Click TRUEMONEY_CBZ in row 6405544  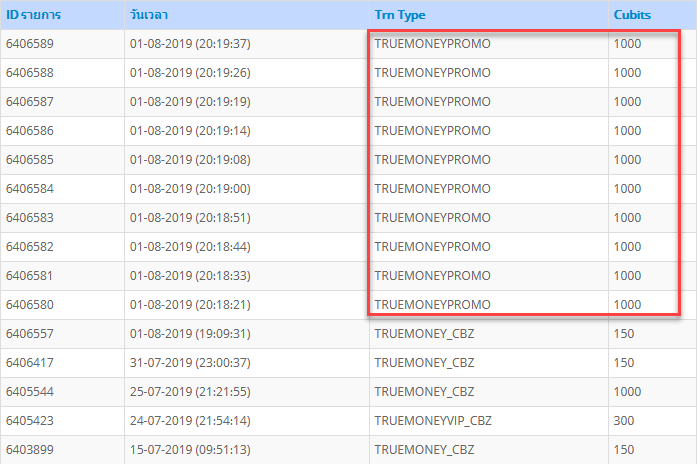pyautogui.click(x=425, y=392)
